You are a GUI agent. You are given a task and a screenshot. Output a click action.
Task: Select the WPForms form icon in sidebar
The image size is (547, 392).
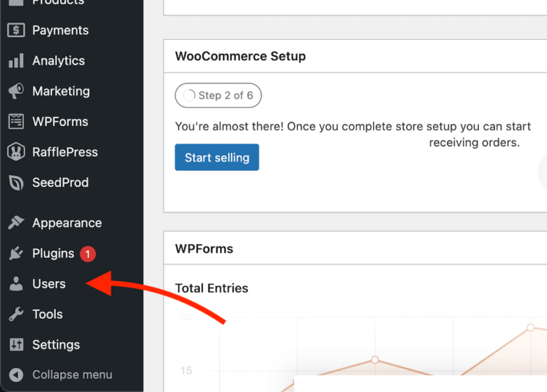16,122
